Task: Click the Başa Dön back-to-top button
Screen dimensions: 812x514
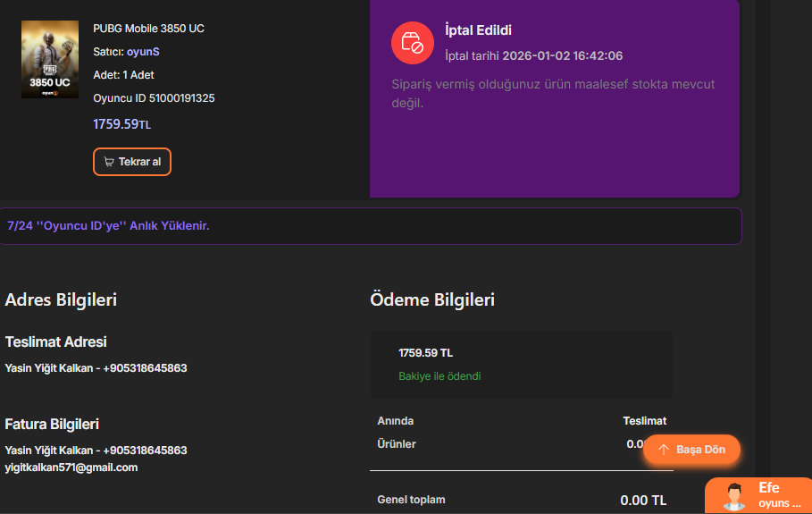Action: 691,450
